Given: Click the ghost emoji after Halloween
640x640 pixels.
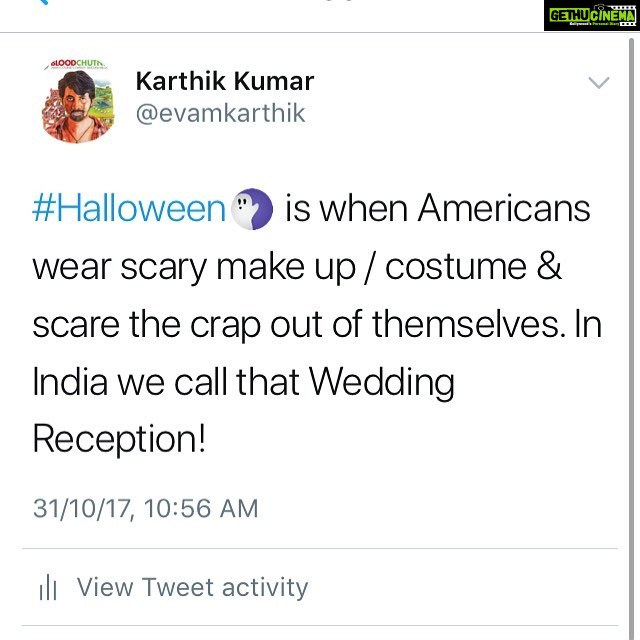Looking at the screenshot, I should [252, 209].
